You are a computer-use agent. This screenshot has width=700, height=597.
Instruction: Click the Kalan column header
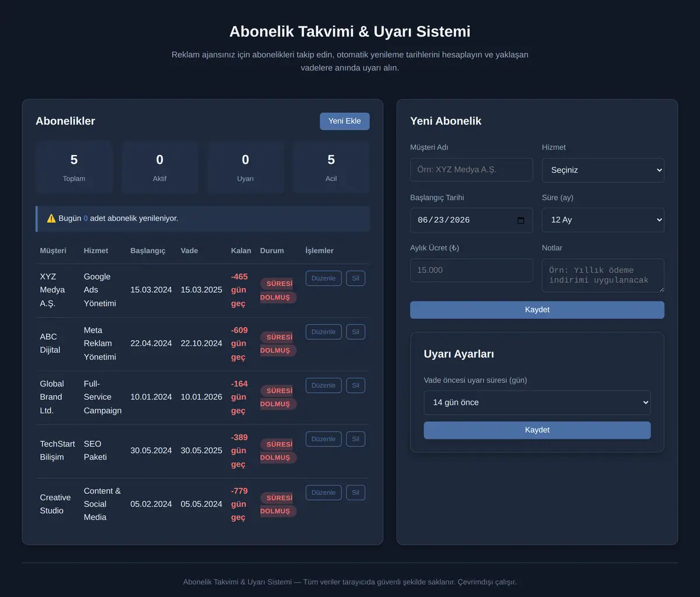coord(241,251)
